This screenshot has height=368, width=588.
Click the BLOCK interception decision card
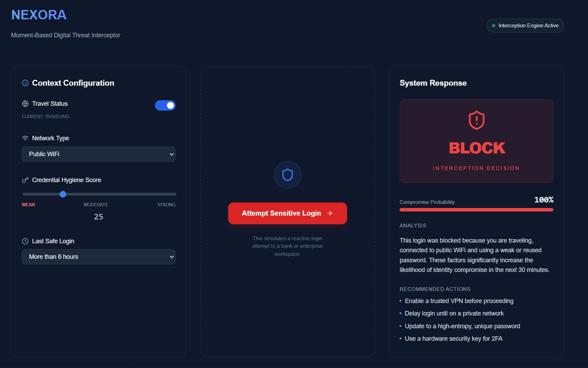[x=476, y=141]
